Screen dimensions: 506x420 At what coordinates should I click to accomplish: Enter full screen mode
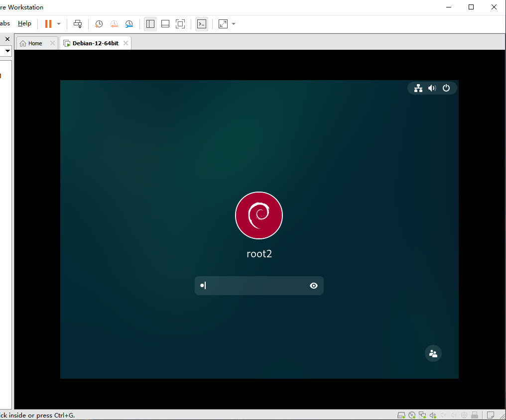180,24
